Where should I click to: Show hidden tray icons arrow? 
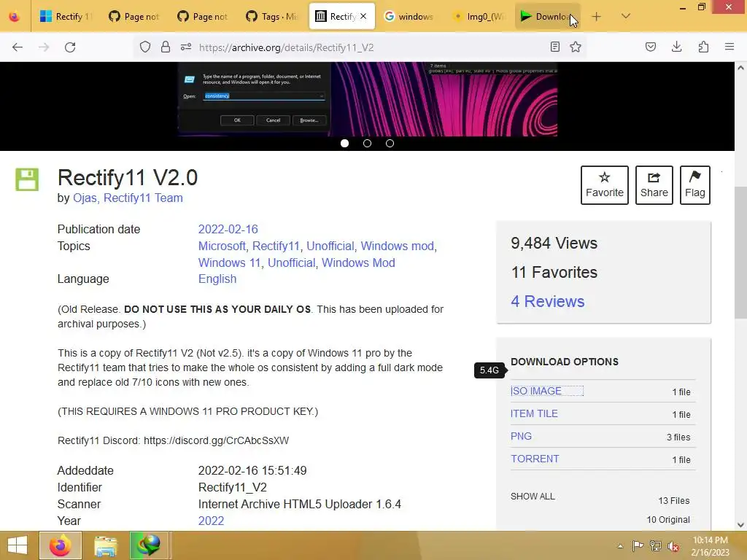pyautogui.click(x=620, y=546)
